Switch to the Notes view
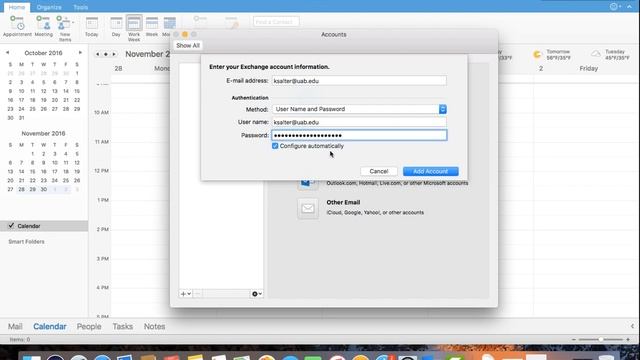Viewport: 640px width, 360px height. point(154,327)
